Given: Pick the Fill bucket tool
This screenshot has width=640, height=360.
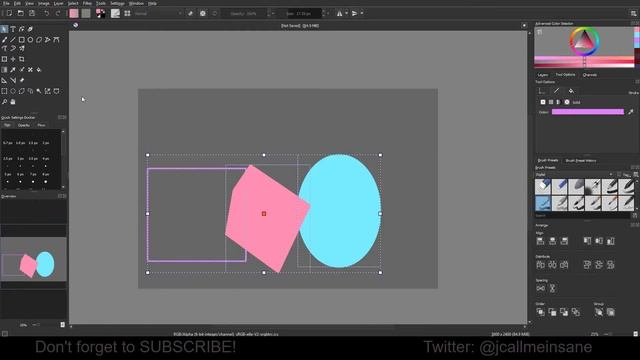Looking at the screenshot, I should click(39, 70).
